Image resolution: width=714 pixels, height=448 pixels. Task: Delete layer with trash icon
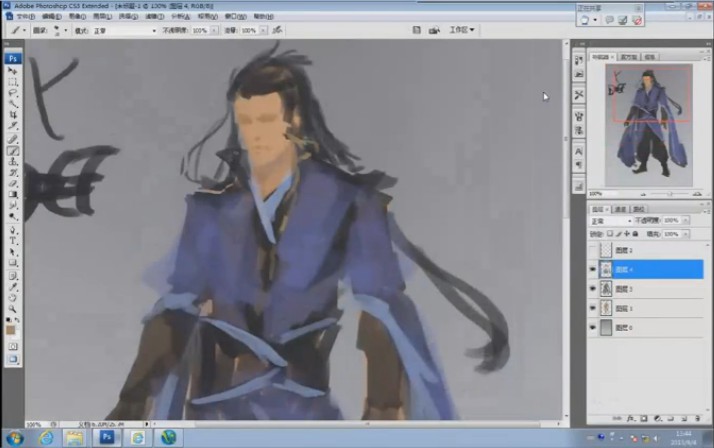tap(698, 418)
